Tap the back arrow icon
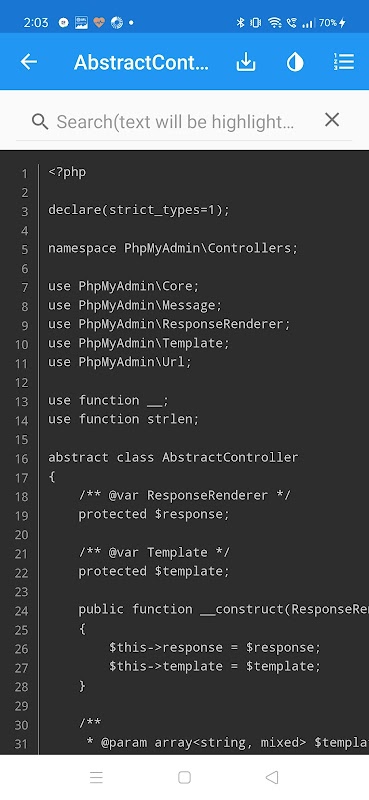This screenshot has height=800, width=369. pyautogui.click(x=29, y=62)
